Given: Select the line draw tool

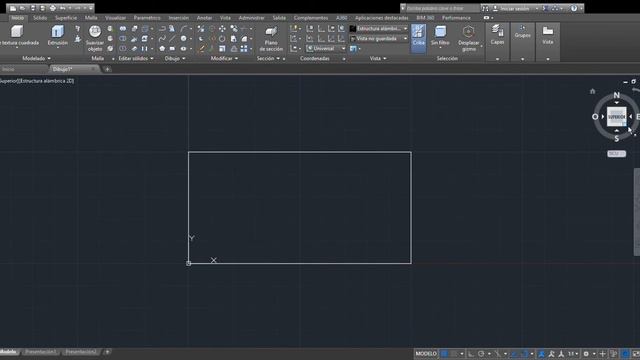Looking at the screenshot, I should pyautogui.click(x=172, y=39).
